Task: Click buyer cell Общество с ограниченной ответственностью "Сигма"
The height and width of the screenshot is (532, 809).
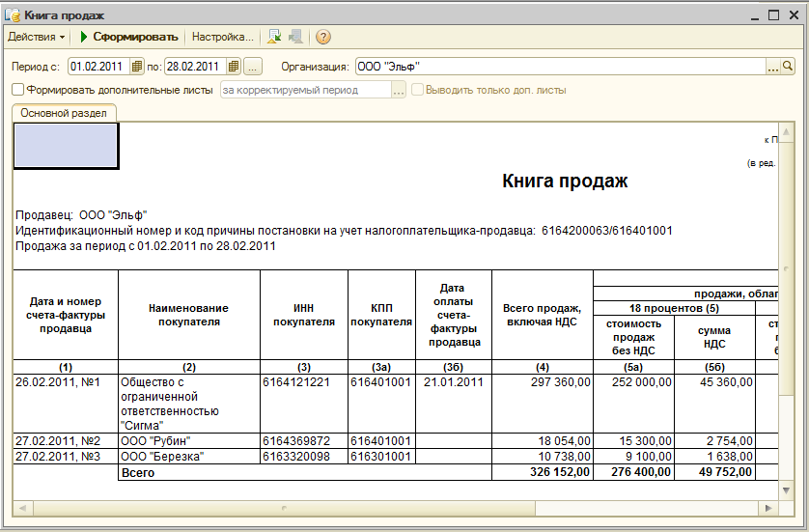Action: (189, 404)
